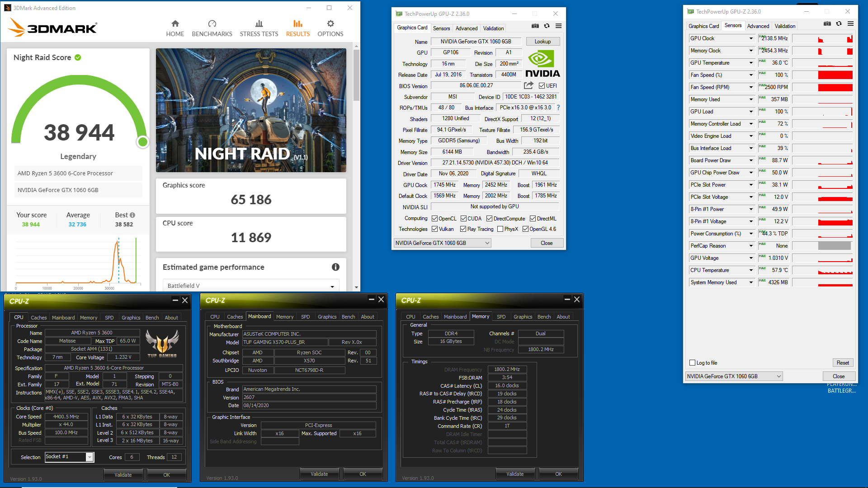Toggle the UEFI checkbox in GPU-Z
The width and height of the screenshot is (868, 488).
coord(542,86)
